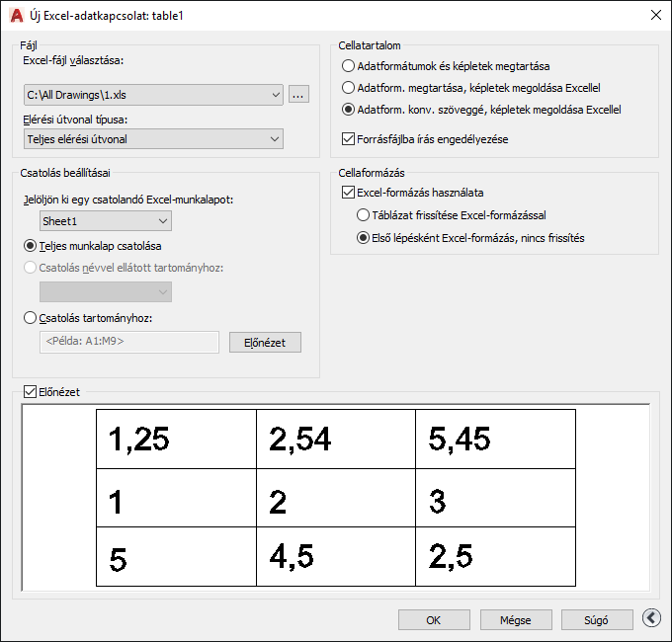
Task: Open Elérési útvonal típusa dropdown
Action: 153,139
